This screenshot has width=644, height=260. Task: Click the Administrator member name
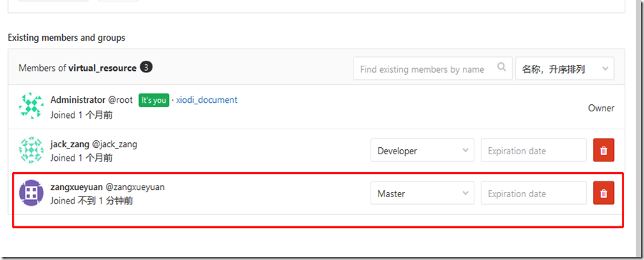(x=78, y=100)
